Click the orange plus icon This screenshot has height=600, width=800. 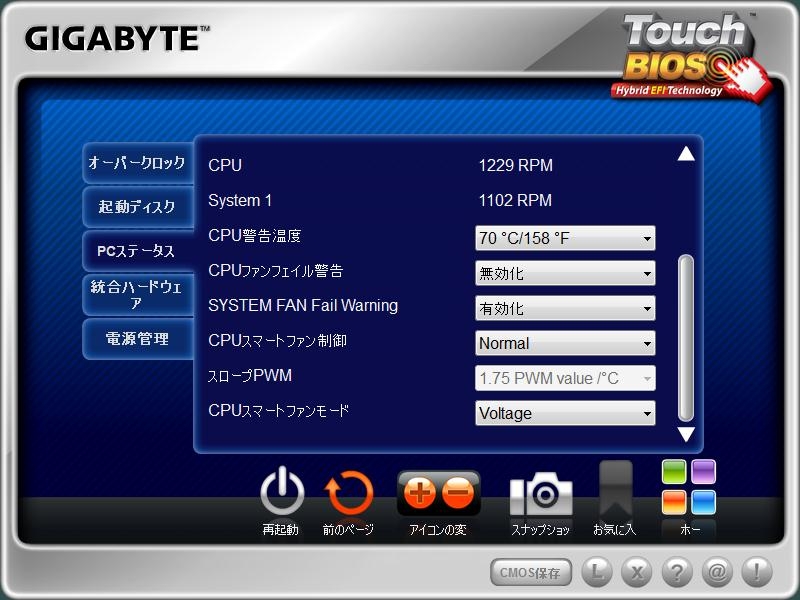click(x=419, y=492)
